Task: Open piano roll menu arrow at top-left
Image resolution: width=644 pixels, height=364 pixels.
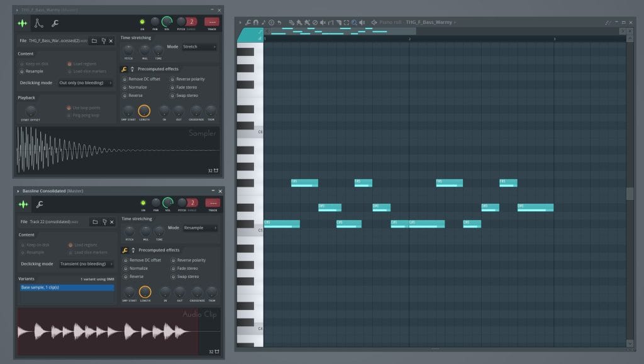Action: pyautogui.click(x=240, y=23)
